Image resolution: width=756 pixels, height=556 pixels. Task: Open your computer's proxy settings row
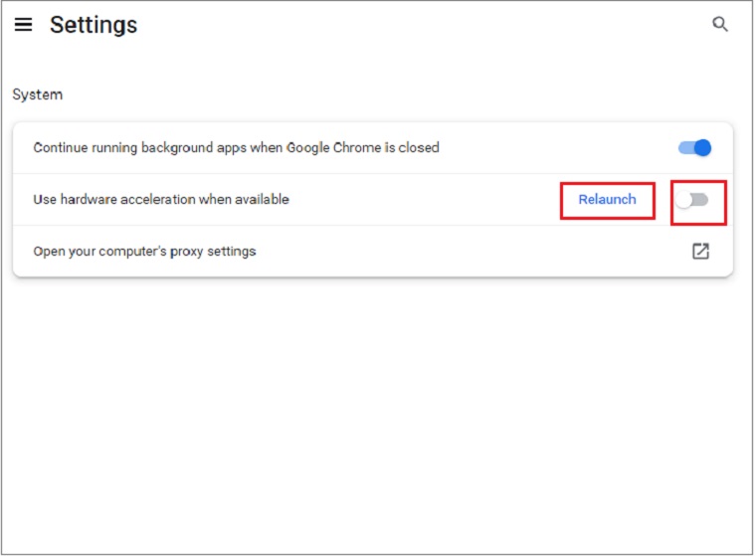point(144,252)
